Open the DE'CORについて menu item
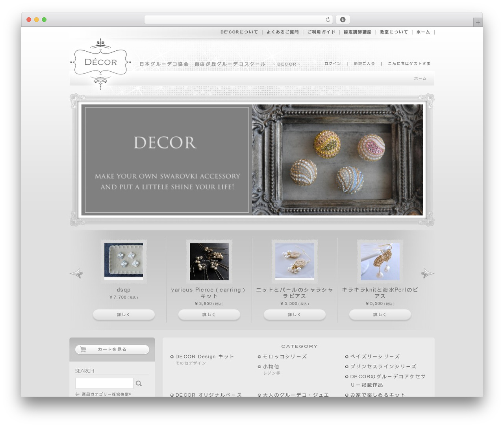 (x=239, y=32)
